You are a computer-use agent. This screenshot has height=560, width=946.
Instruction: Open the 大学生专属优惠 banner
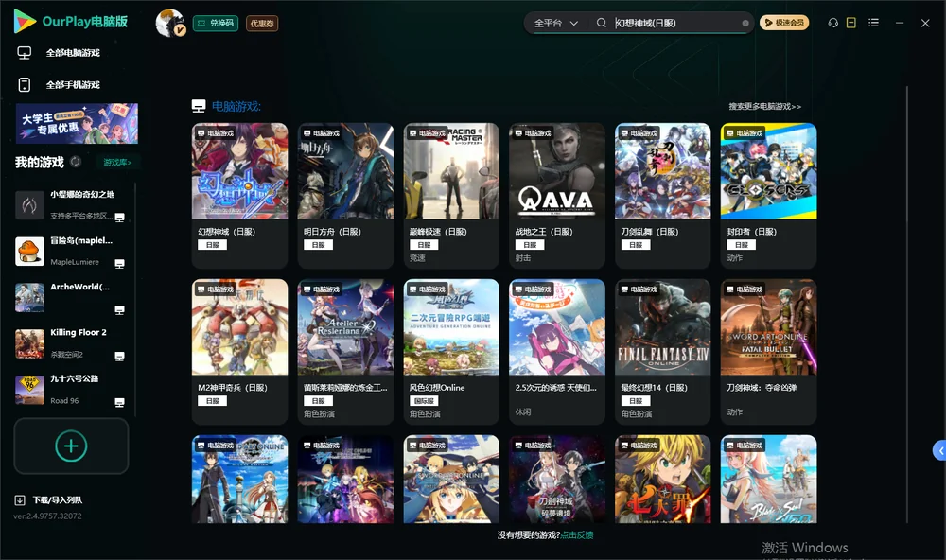tap(78, 124)
